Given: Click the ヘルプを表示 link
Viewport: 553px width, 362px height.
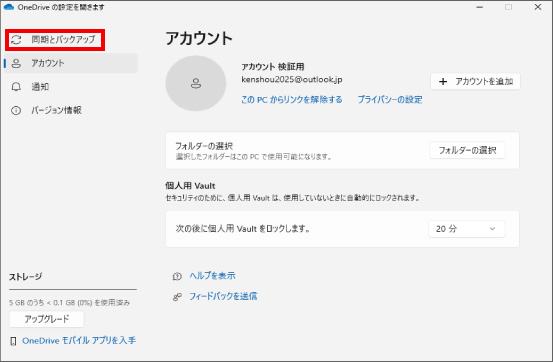Looking at the screenshot, I should [212, 276].
